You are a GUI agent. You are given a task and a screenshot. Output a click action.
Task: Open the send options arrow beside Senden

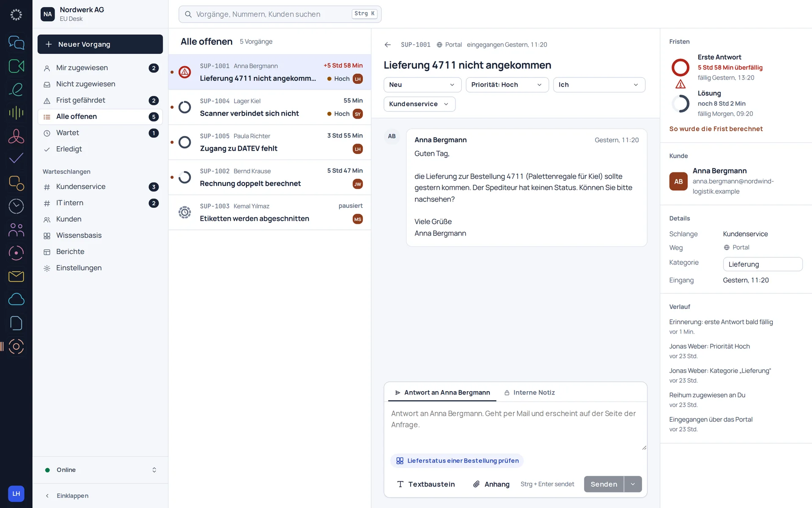point(633,484)
